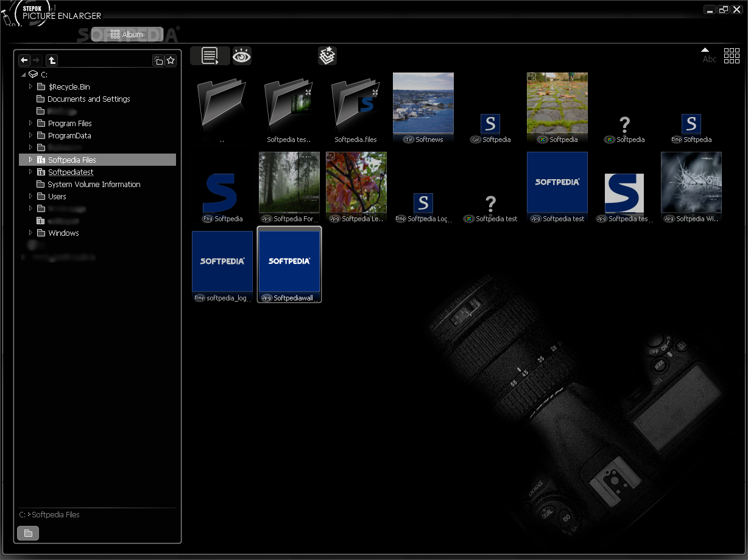
Task: Select the Bmp 'softpedia_log..' thumbnail
Action: [x=222, y=261]
